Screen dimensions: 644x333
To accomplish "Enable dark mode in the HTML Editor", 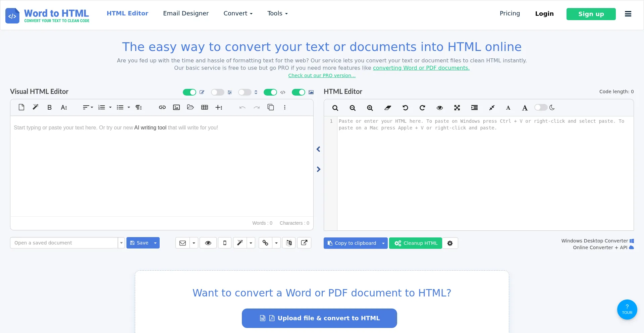I will (x=541, y=107).
